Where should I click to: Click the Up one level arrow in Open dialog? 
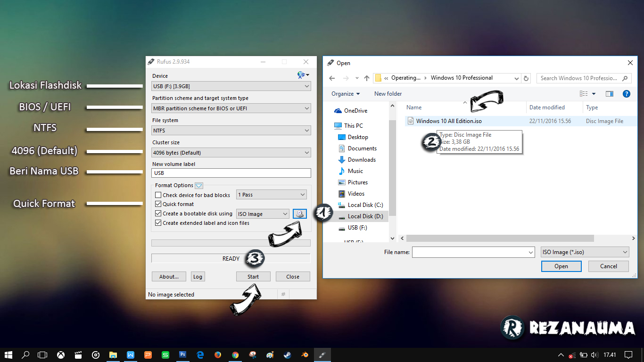(366, 78)
